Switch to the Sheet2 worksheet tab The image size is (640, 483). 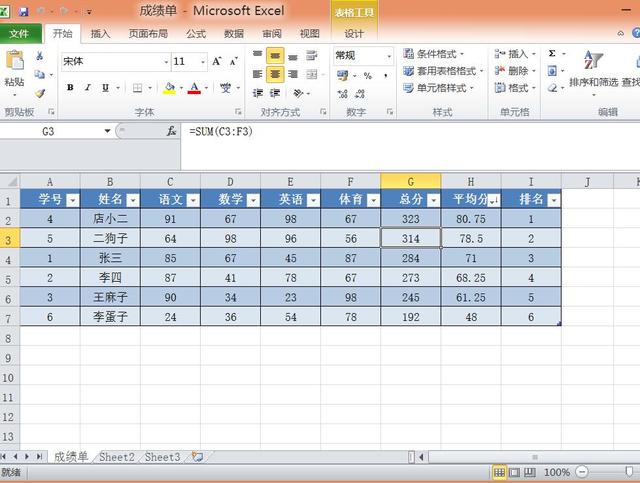(x=116, y=457)
